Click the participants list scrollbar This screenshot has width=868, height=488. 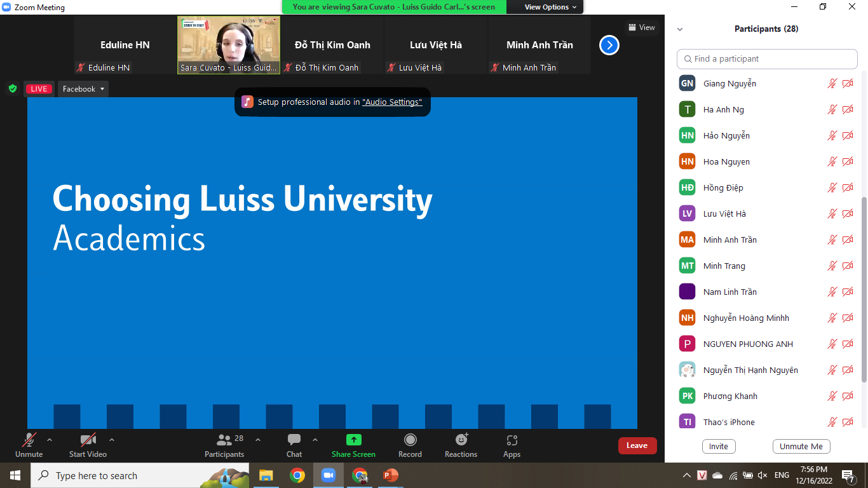tap(864, 286)
